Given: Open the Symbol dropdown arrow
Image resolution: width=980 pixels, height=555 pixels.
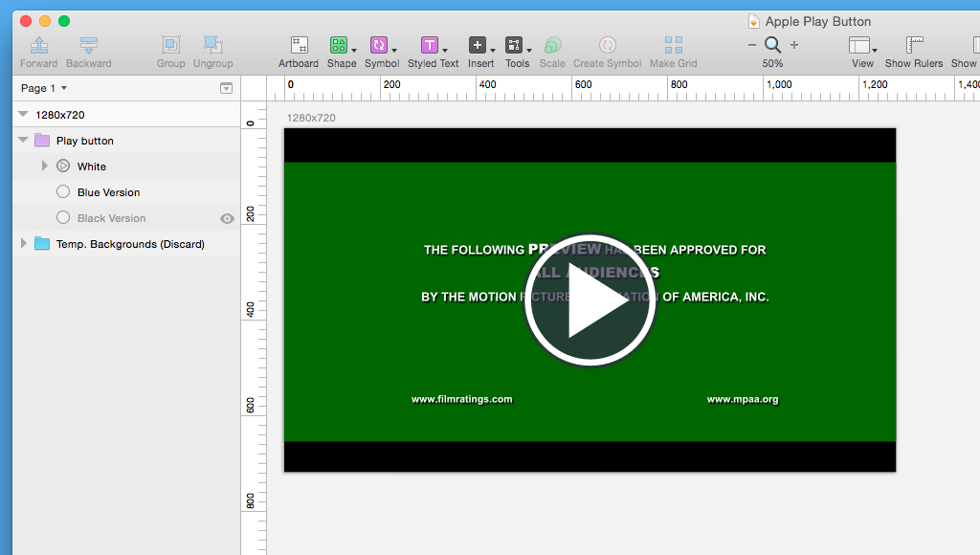Looking at the screenshot, I should pos(394,51).
